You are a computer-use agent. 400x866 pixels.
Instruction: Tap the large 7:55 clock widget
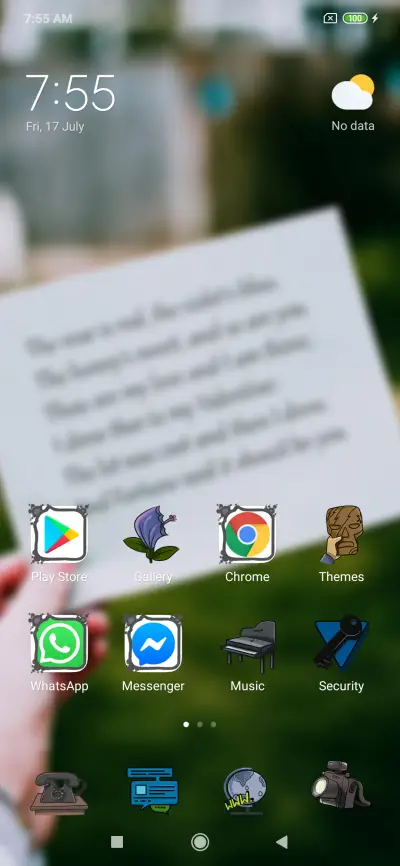tap(70, 93)
